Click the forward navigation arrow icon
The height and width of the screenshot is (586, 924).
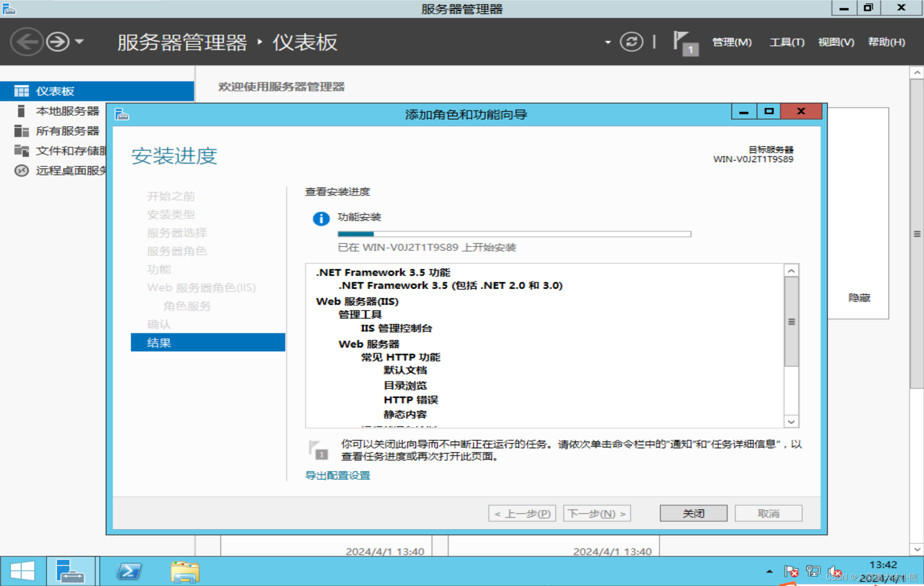click(x=58, y=42)
